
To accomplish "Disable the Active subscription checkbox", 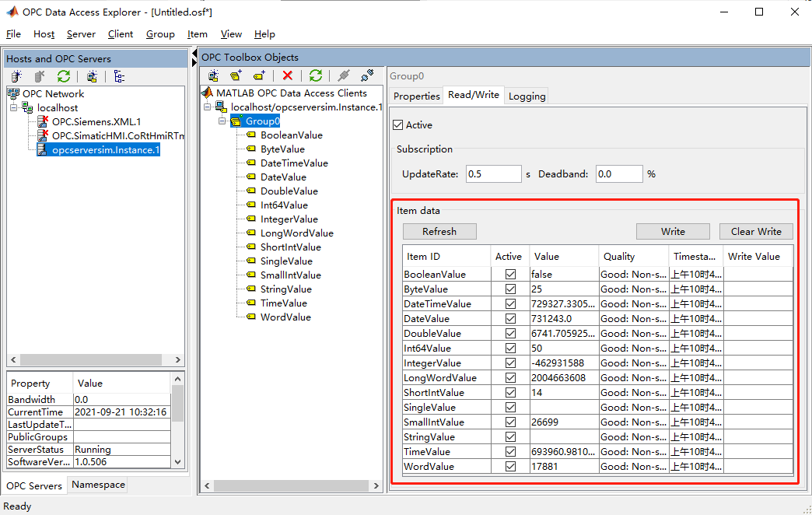I will [399, 123].
